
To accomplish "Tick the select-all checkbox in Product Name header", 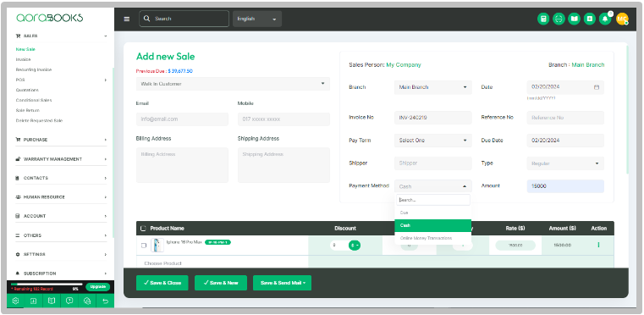I will pos(143,229).
